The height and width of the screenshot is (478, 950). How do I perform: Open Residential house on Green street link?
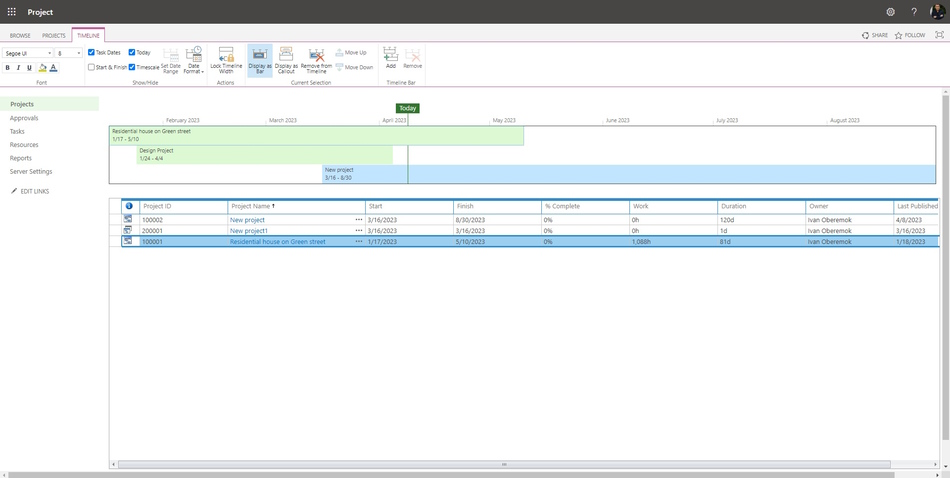click(277, 242)
